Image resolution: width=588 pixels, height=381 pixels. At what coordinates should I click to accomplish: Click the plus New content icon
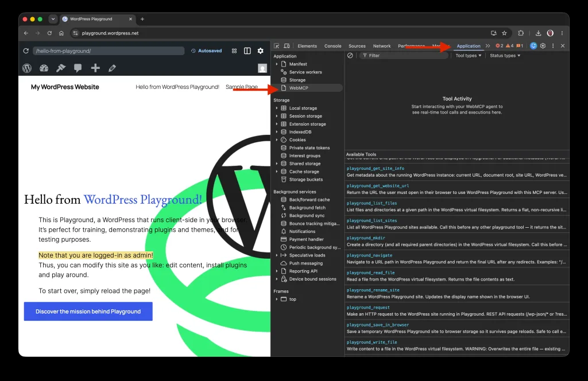pos(95,68)
